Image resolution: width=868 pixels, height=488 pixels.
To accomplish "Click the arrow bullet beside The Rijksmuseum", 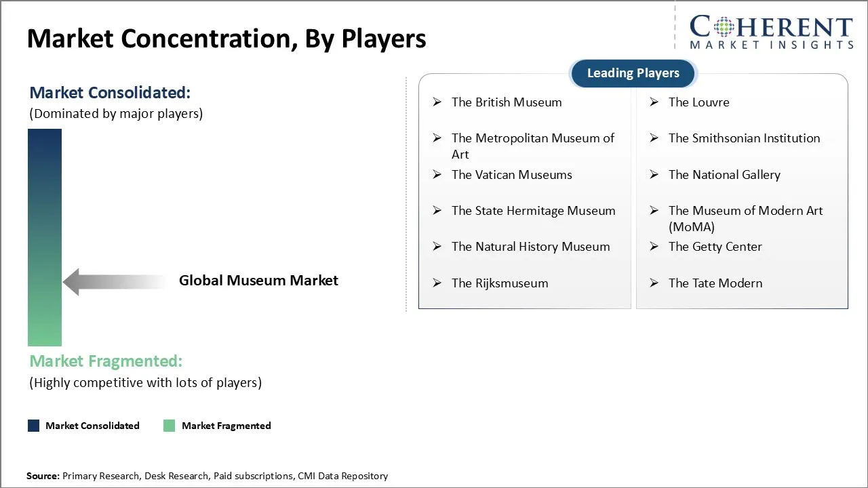I will (x=437, y=283).
